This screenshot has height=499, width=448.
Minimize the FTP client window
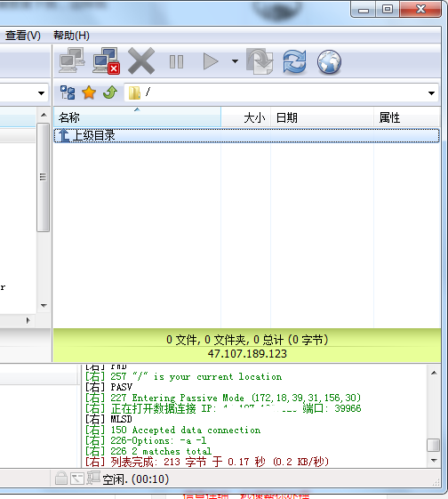click(364, 9)
